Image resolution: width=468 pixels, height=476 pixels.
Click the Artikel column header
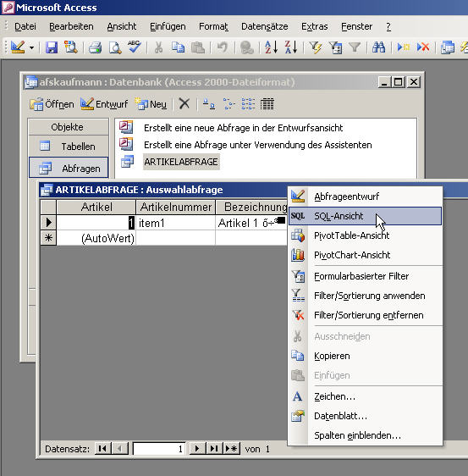pyautogui.click(x=96, y=207)
